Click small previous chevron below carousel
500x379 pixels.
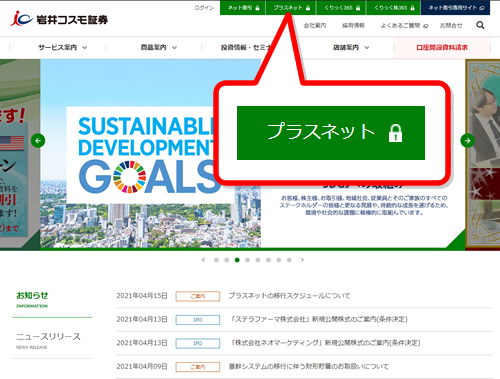pyautogui.click(x=203, y=260)
